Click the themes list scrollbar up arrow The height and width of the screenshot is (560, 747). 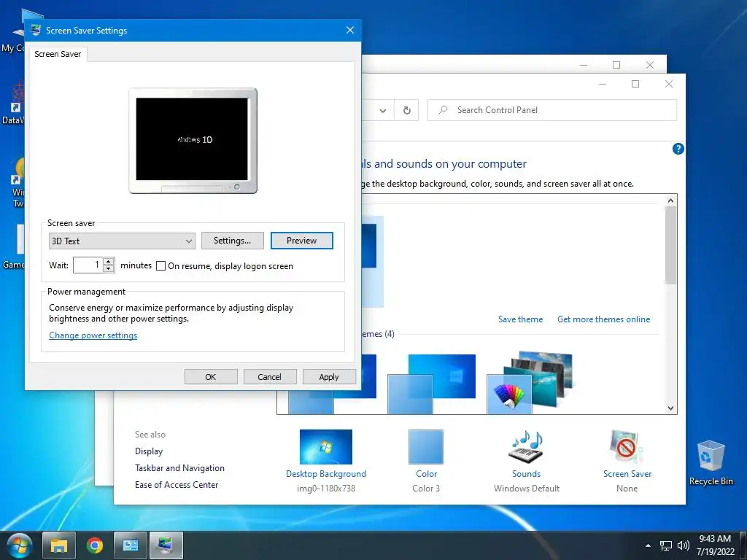tap(671, 201)
